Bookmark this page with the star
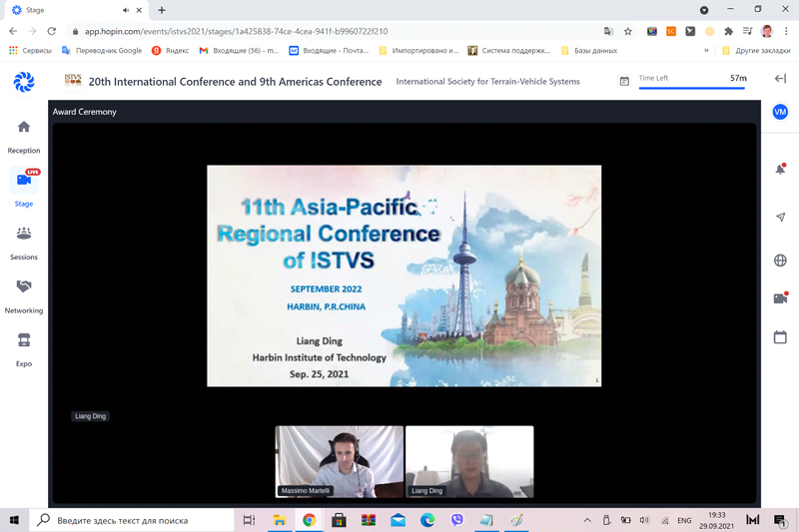Image resolution: width=799 pixels, height=532 pixels. click(628, 31)
